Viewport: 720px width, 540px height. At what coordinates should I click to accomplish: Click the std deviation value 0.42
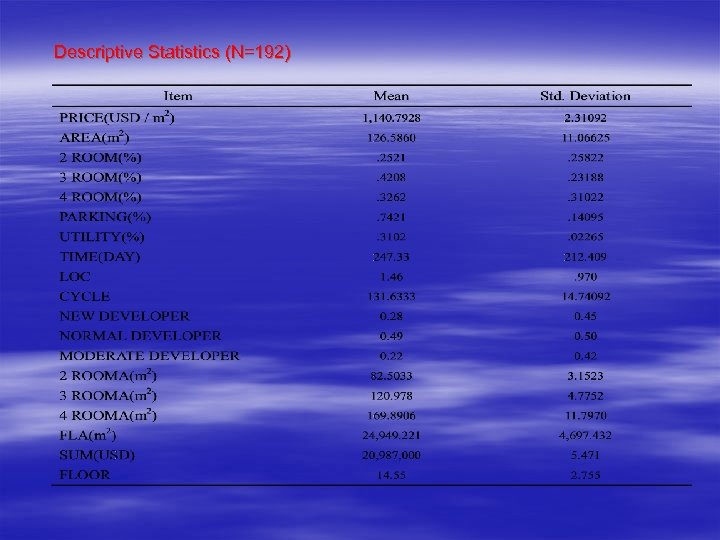pyautogui.click(x=585, y=356)
